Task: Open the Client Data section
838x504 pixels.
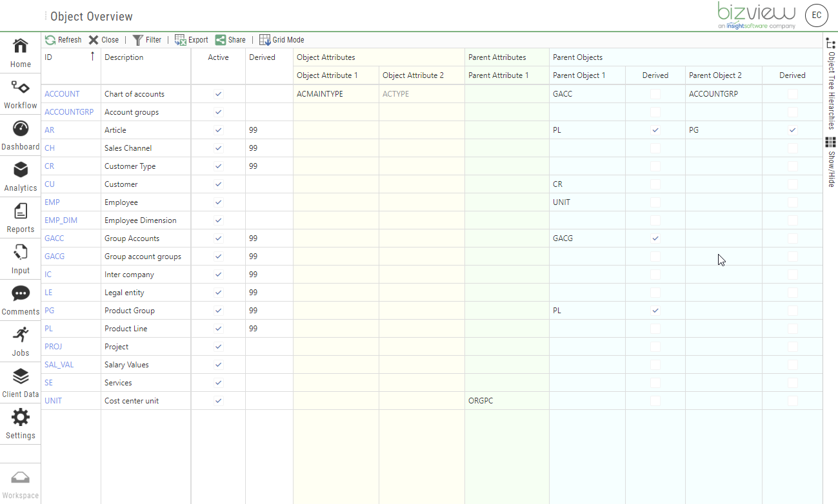Action: [20, 382]
